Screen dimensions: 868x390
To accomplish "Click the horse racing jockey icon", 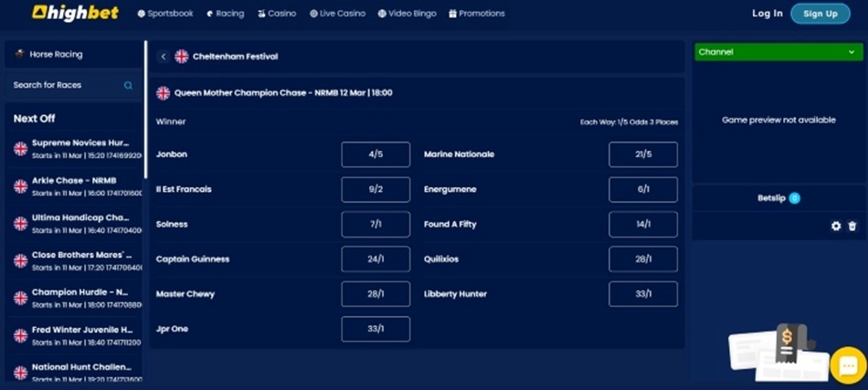I will pyautogui.click(x=20, y=54).
